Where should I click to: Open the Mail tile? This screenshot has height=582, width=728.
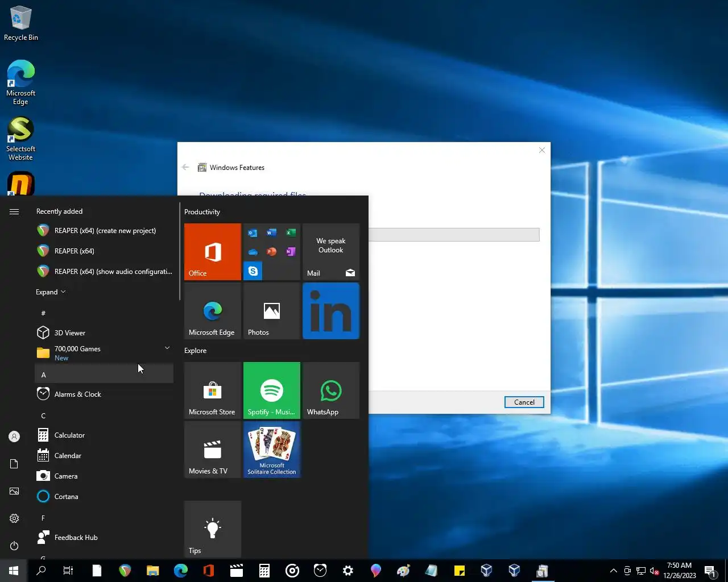pos(331,252)
